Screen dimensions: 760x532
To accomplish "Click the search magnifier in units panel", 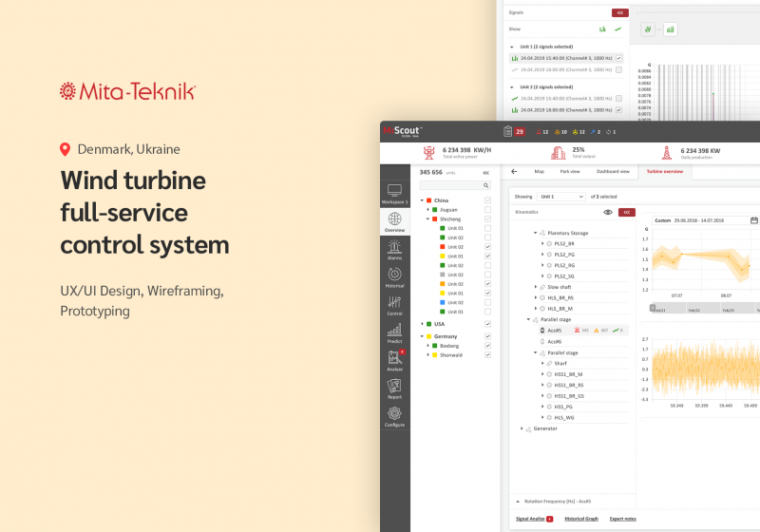I will point(485,185).
